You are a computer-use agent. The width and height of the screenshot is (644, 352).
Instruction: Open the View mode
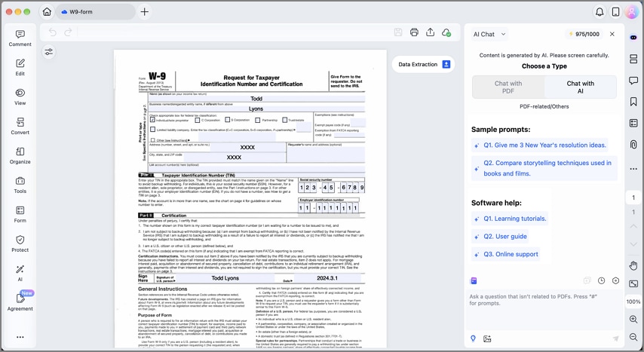(20, 97)
